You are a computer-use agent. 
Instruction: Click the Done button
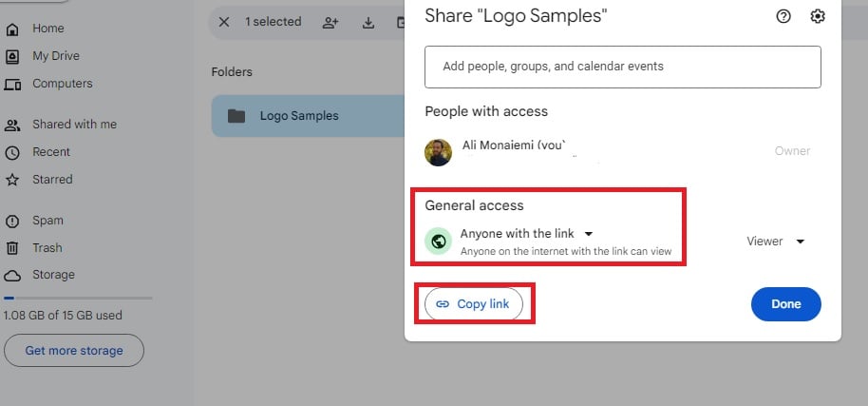(x=786, y=304)
